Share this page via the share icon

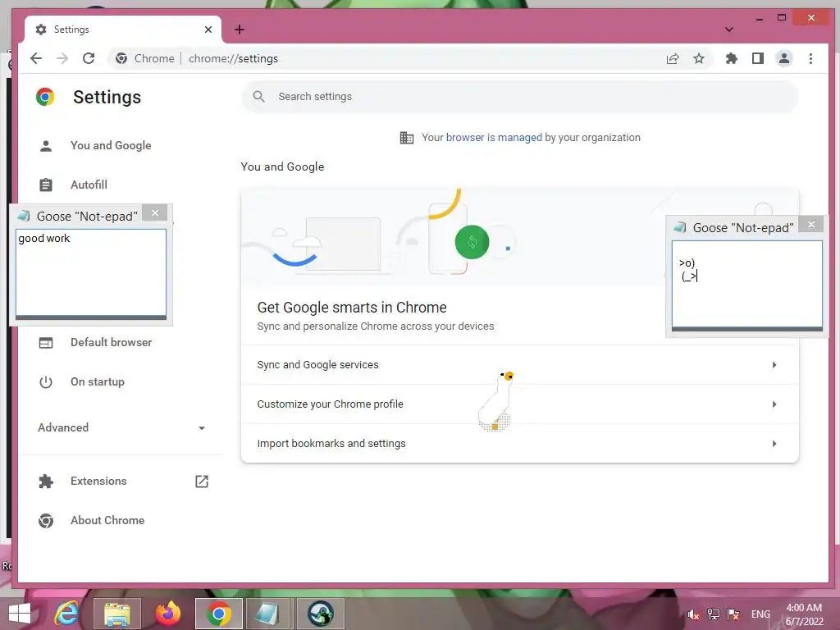point(673,58)
